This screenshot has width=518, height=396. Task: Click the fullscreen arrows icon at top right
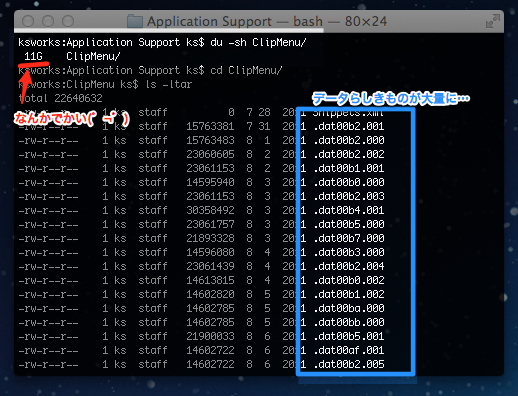pyautogui.click(x=493, y=21)
